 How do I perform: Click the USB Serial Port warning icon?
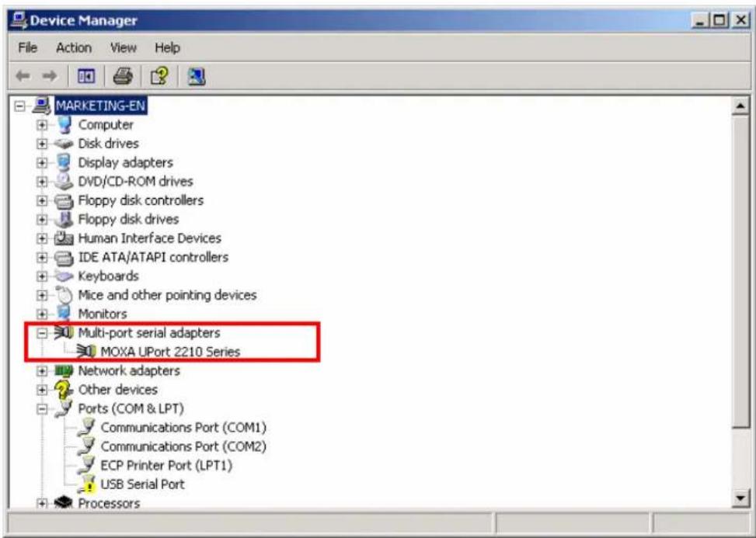click(85, 484)
